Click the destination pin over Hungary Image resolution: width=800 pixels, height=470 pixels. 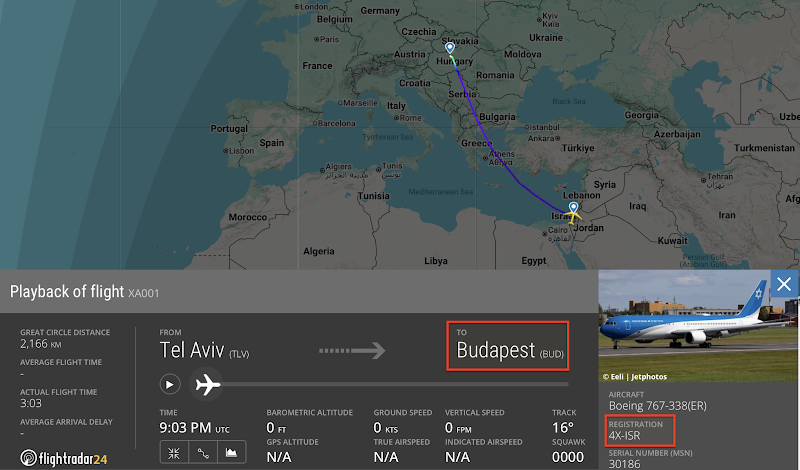450,48
